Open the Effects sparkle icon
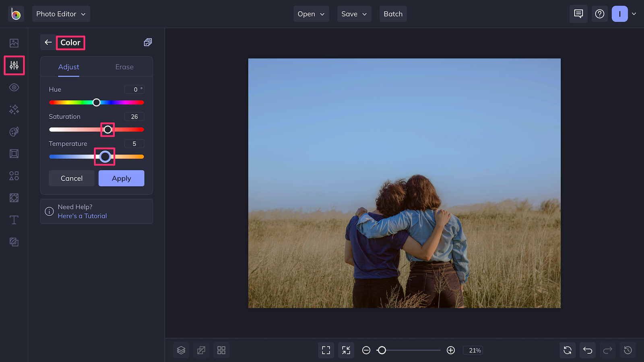Viewport: 644px width, 362px height. (14, 109)
